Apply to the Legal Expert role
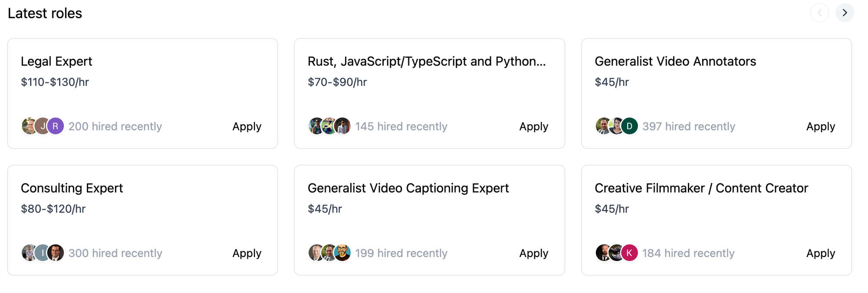The width and height of the screenshot is (868, 293). click(x=247, y=127)
